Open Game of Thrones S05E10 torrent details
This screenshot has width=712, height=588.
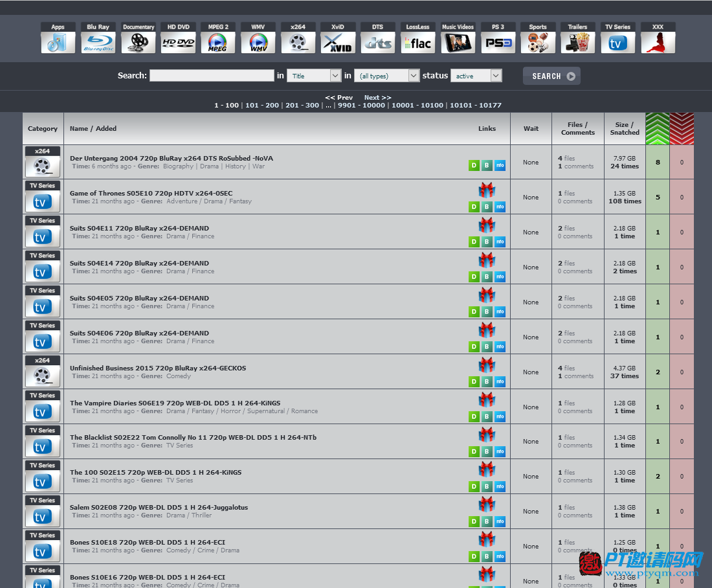[x=151, y=193]
